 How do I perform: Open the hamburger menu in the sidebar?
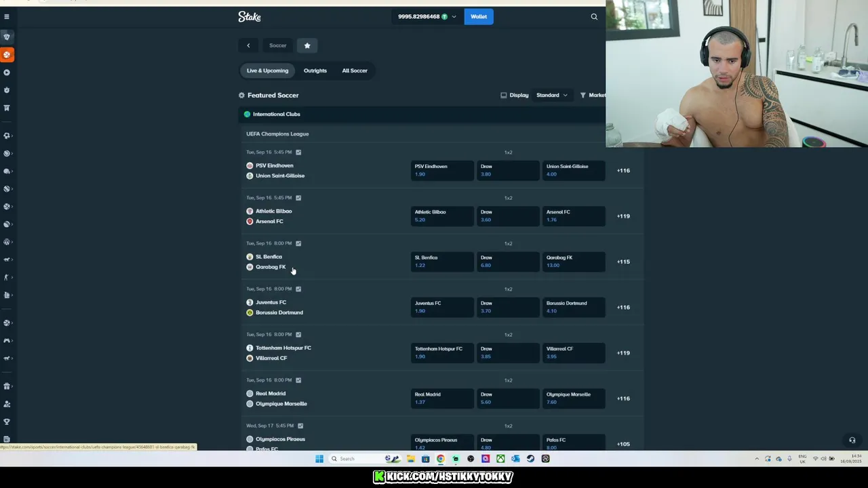pos(7,17)
